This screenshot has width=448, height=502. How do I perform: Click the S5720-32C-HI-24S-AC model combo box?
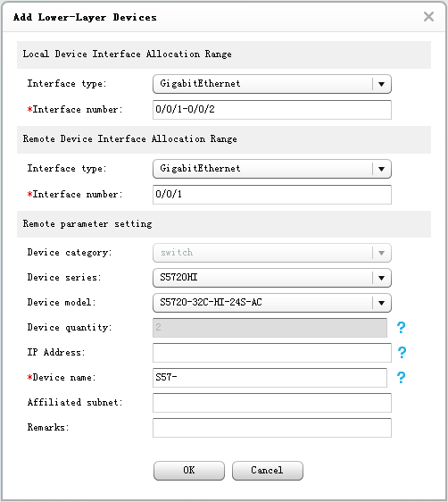(272, 303)
